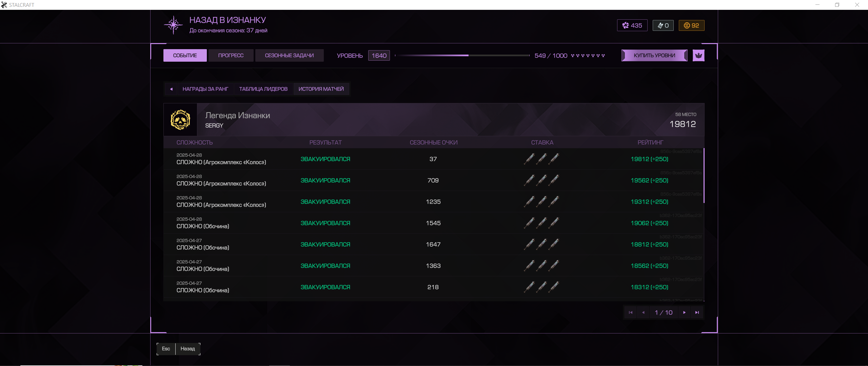Select the ИСТОРИЯ МАТЧЕЙ sub-tab

tap(321, 89)
